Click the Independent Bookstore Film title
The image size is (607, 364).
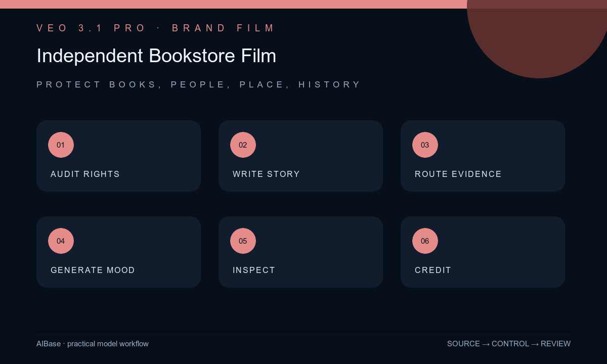[156, 56]
